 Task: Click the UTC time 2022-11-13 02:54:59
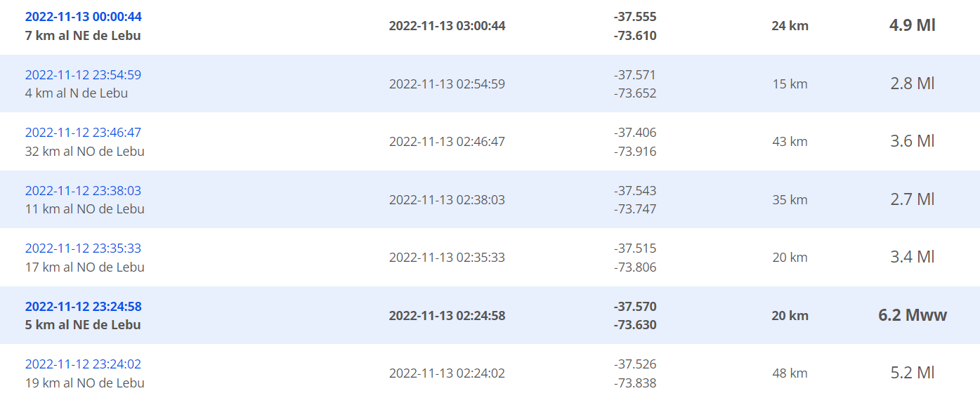click(x=447, y=84)
